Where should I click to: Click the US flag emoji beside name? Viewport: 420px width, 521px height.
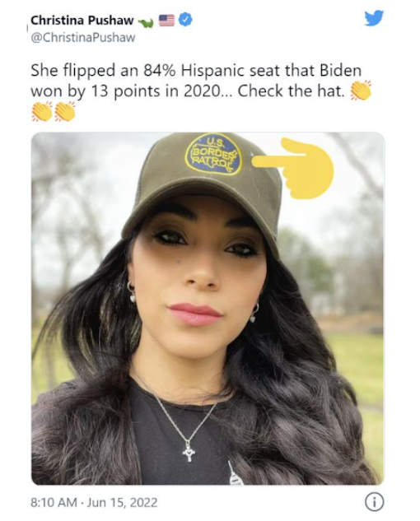(166, 21)
